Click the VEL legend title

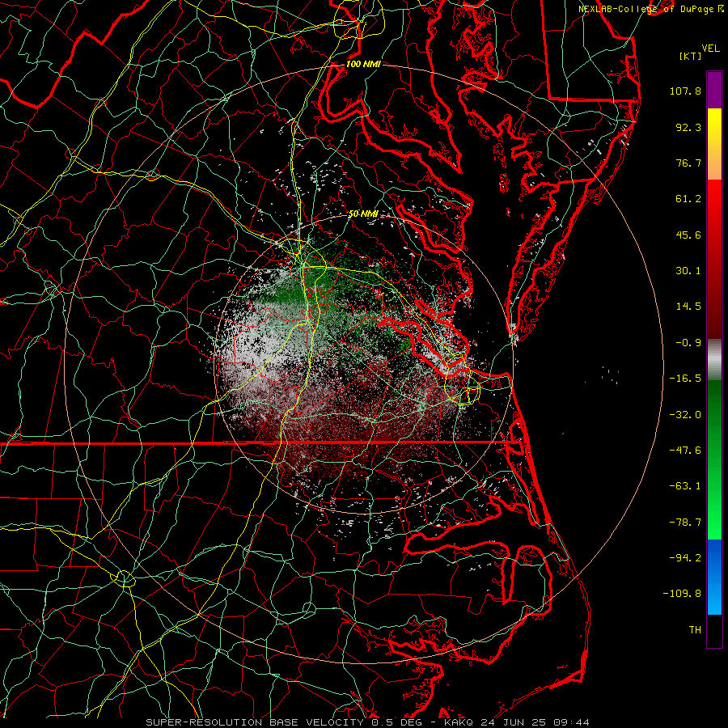[710, 49]
